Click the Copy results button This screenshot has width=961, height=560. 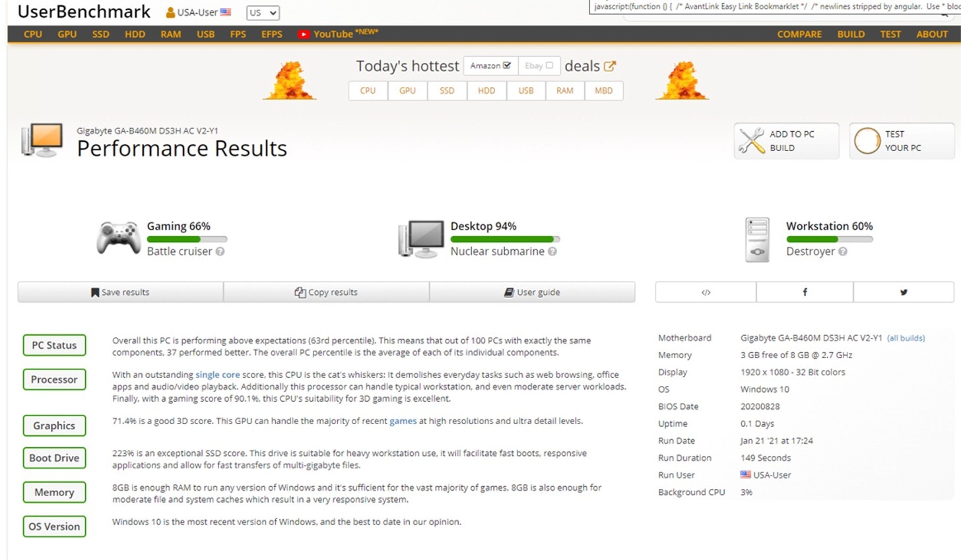(326, 292)
